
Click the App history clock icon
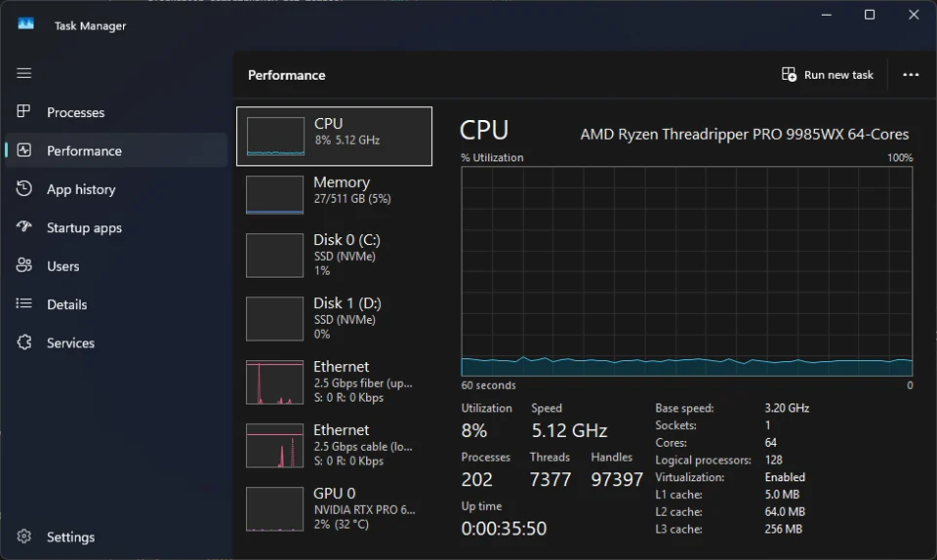coord(23,188)
